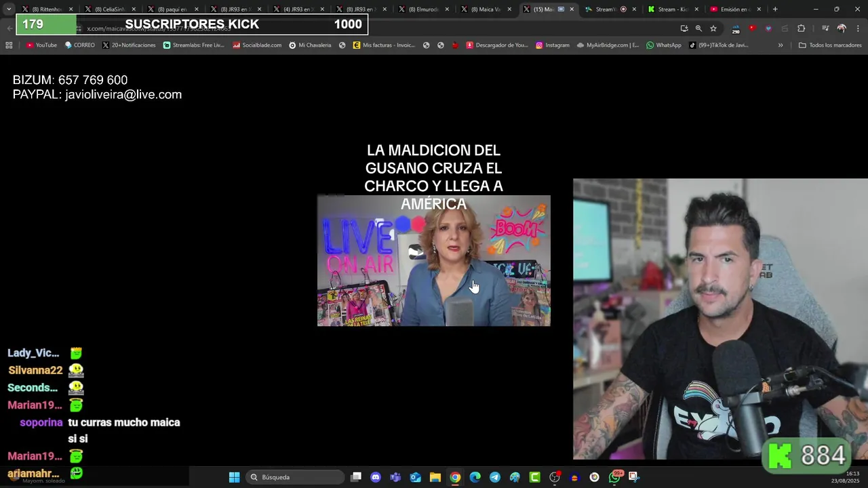Open the Instagram bookmark

(553, 45)
